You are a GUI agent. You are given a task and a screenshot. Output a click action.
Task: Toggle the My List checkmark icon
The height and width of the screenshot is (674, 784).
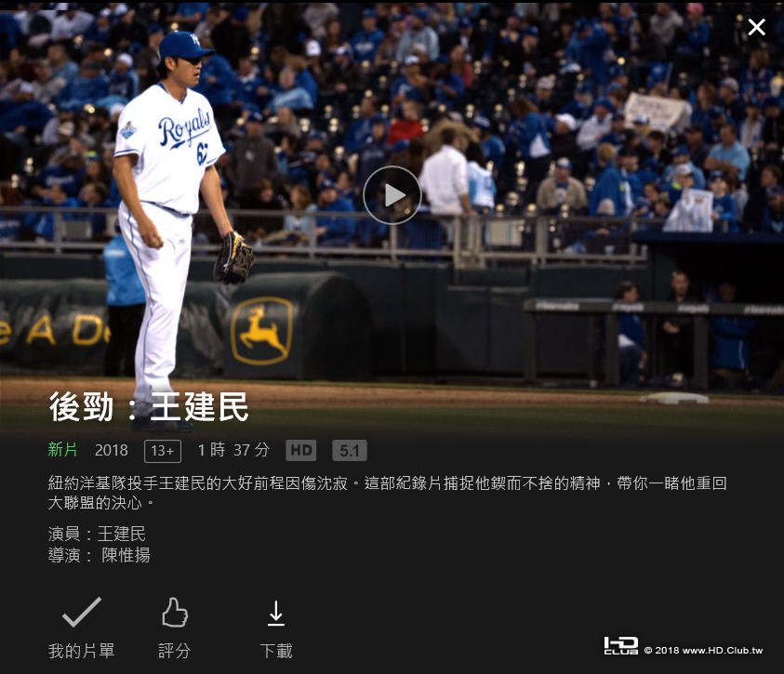click(82, 612)
